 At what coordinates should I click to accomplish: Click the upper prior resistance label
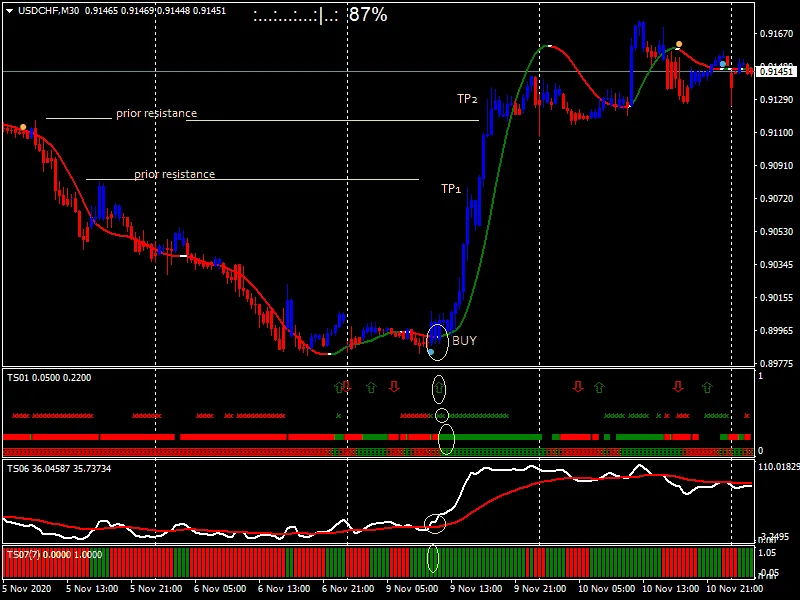[x=155, y=113]
